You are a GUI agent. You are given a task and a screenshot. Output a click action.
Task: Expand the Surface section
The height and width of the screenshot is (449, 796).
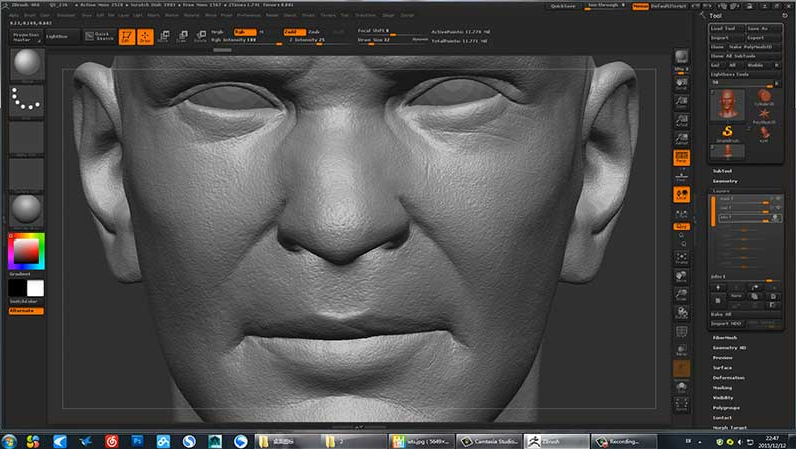722,367
